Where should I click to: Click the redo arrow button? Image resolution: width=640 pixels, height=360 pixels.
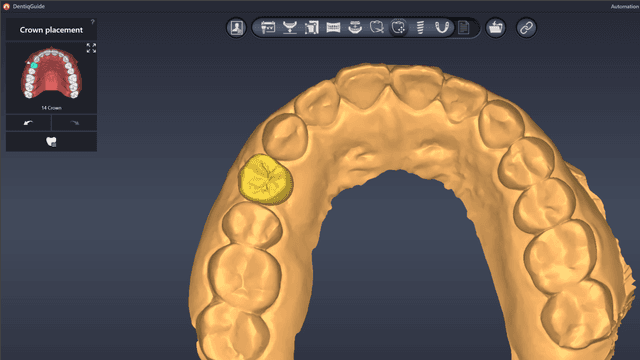(74, 122)
